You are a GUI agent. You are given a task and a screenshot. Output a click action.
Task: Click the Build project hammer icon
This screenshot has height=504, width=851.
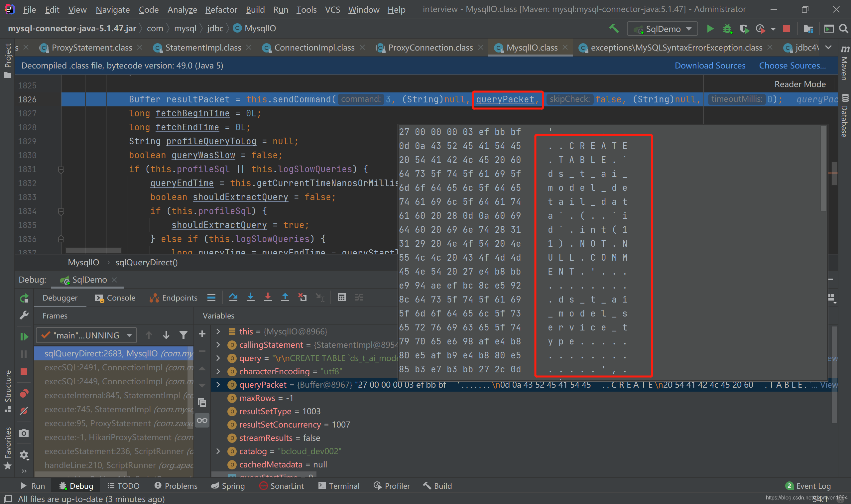tap(614, 29)
